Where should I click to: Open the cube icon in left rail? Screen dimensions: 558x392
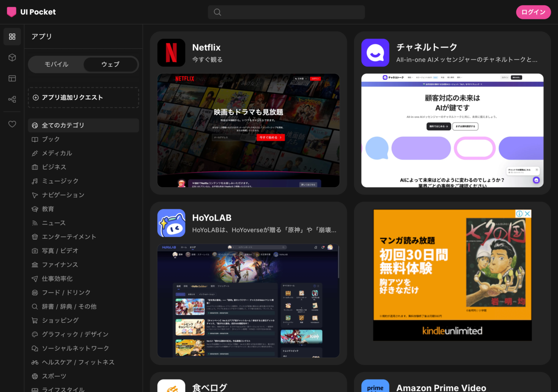12,57
